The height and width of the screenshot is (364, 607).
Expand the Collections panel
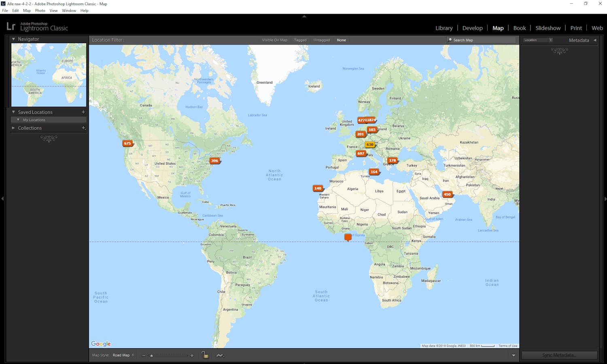click(x=13, y=128)
